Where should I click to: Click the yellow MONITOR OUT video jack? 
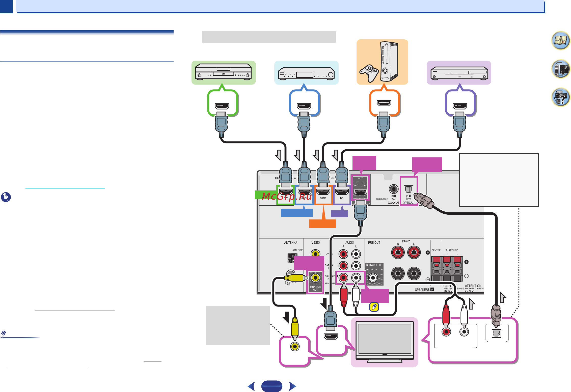pos(315,278)
